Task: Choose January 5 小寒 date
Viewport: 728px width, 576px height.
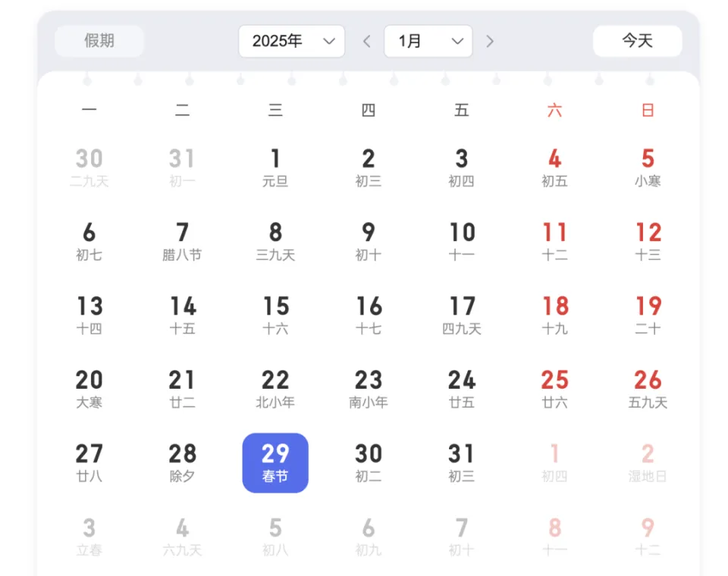Action: [648, 167]
